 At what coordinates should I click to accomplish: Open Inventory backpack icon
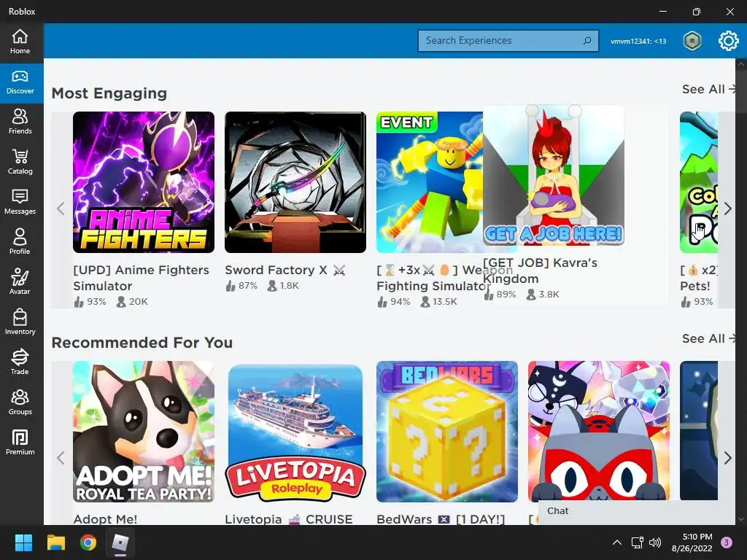[20, 322]
